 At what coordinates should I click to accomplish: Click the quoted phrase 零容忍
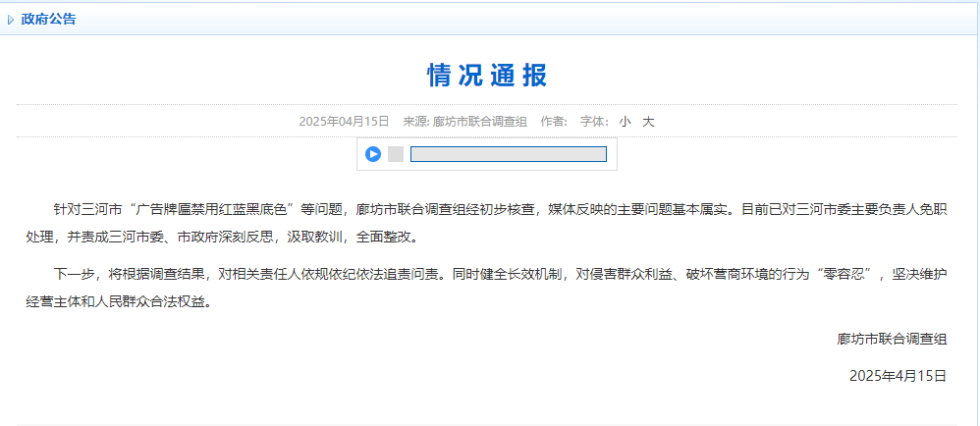[848, 275]
